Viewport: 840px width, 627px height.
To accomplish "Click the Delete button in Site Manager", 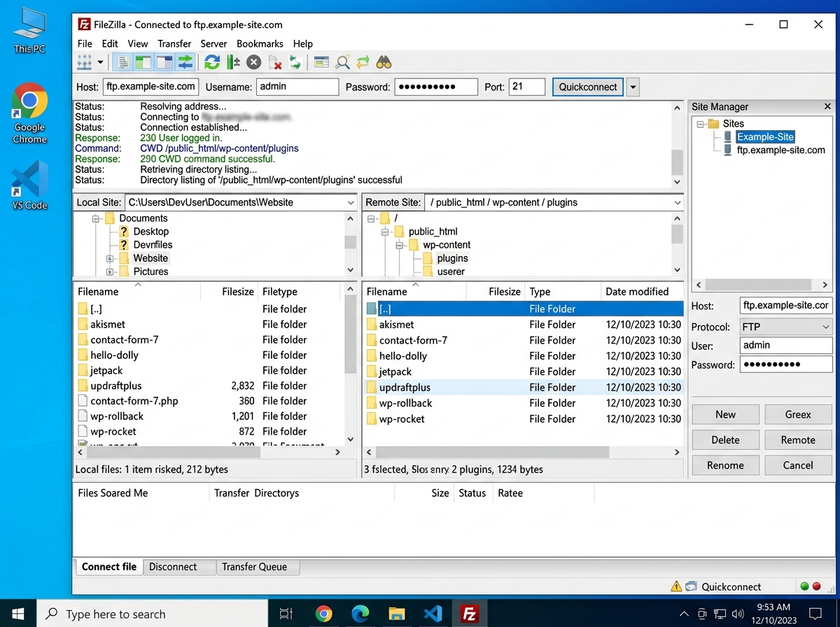I will [725, 440].
